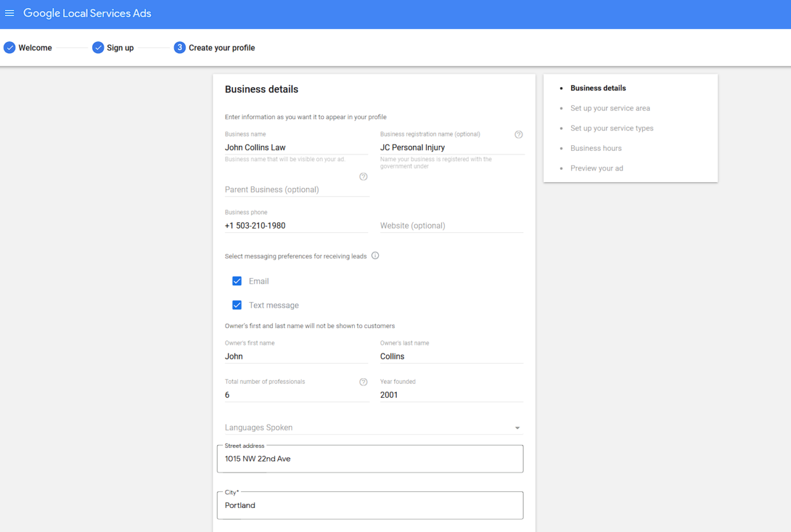Edit the Street address field

coord(370,459)
